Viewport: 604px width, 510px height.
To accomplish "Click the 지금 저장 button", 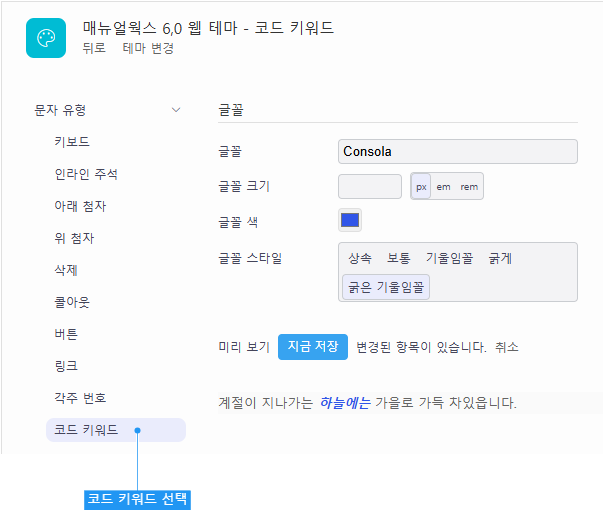I will pyautogui.click(x=313, y=347).
